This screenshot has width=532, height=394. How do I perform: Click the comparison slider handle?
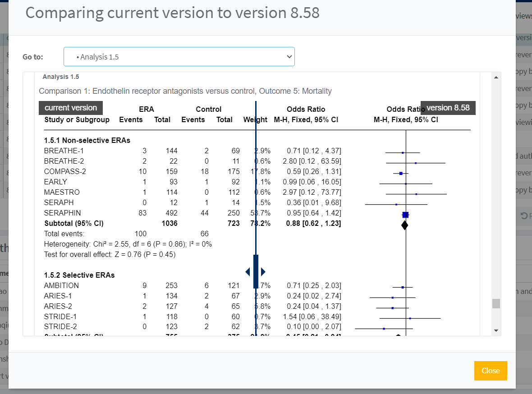(256, 271)
